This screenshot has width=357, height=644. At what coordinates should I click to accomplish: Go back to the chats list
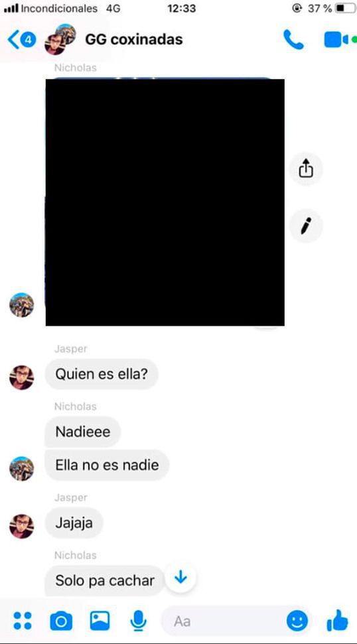pos(21,40)
